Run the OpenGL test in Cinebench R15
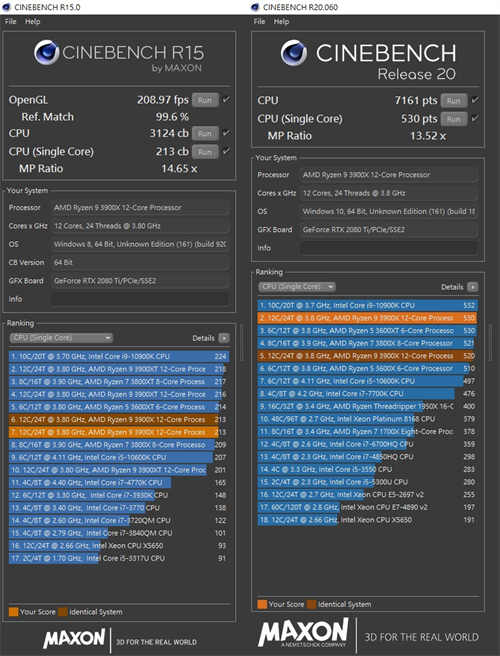This screenshot has width=500, height=656. 205,100
